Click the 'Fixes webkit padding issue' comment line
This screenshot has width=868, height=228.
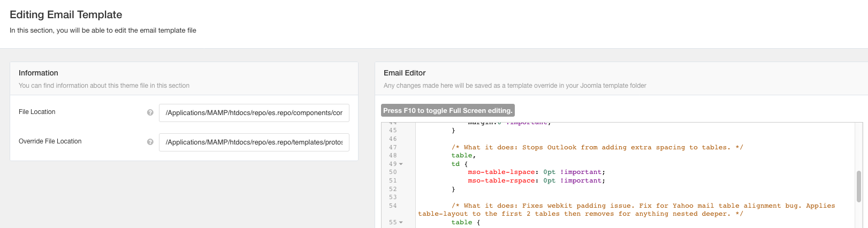click(626, 210)
